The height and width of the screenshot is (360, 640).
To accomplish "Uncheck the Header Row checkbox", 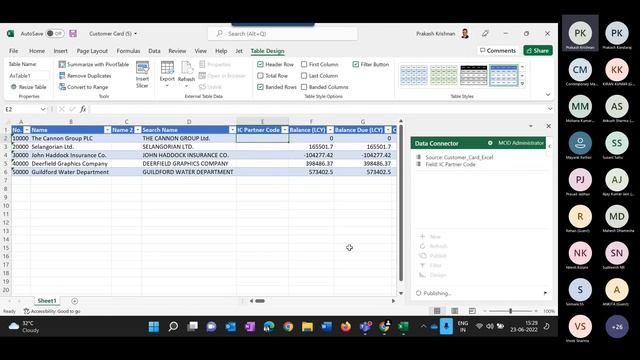I will [260, 64].
